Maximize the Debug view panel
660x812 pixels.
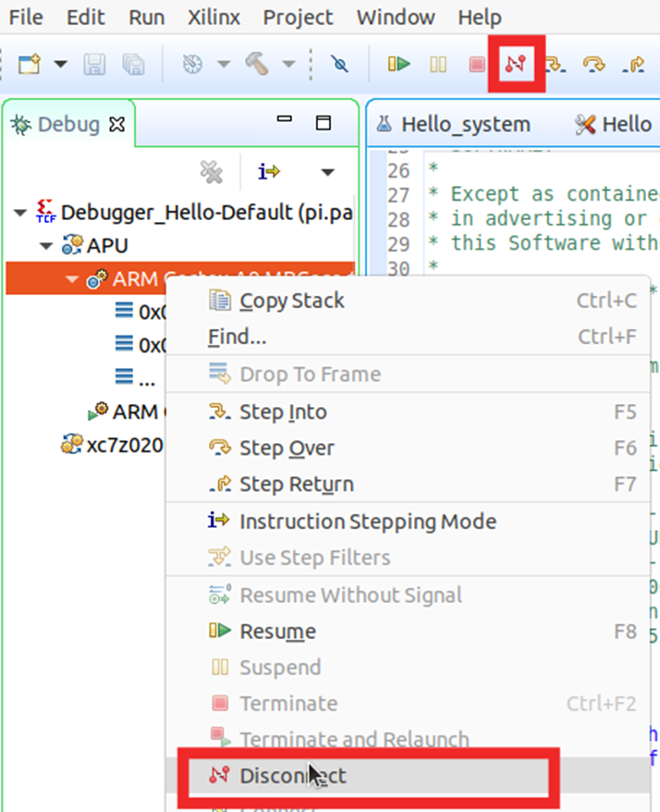coord(323,122)
